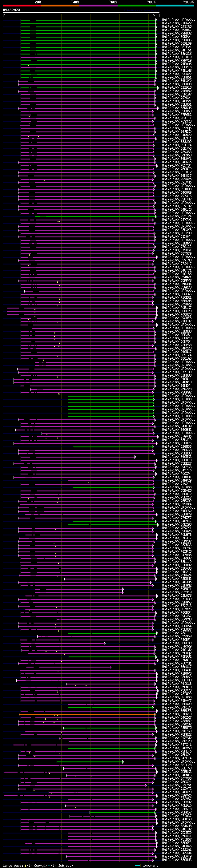Click text UniRef100_Q10212

tap(177, 484)
